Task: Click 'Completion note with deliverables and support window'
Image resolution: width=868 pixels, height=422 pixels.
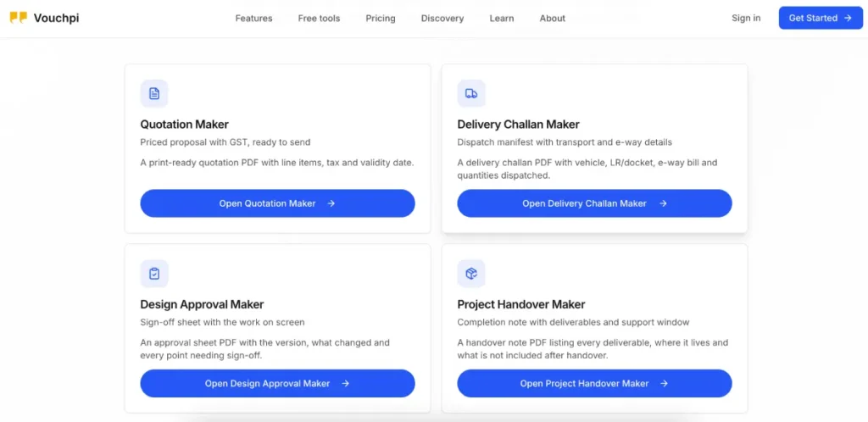Action: click(x=574, y=322)
